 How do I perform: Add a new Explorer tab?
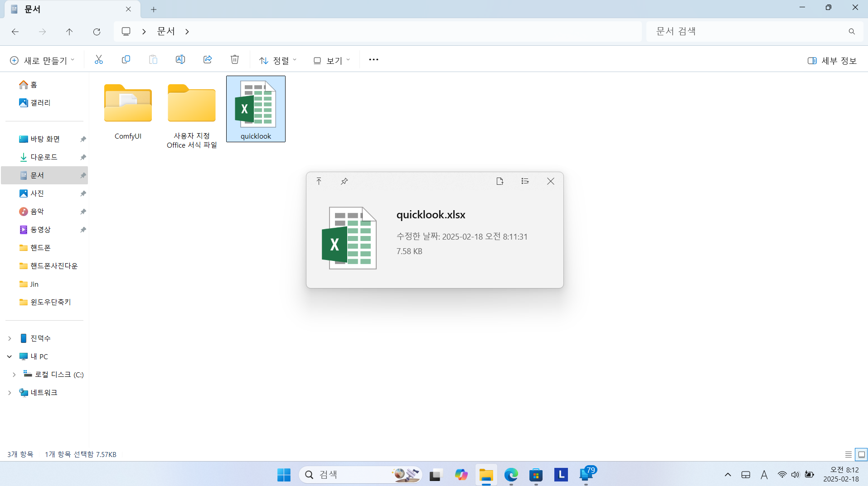pyautogui.click(x=154, y=9)
